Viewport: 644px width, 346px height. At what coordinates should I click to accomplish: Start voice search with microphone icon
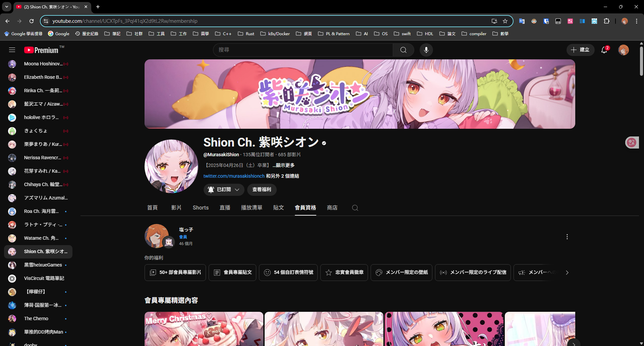click(x=426, y=50)
